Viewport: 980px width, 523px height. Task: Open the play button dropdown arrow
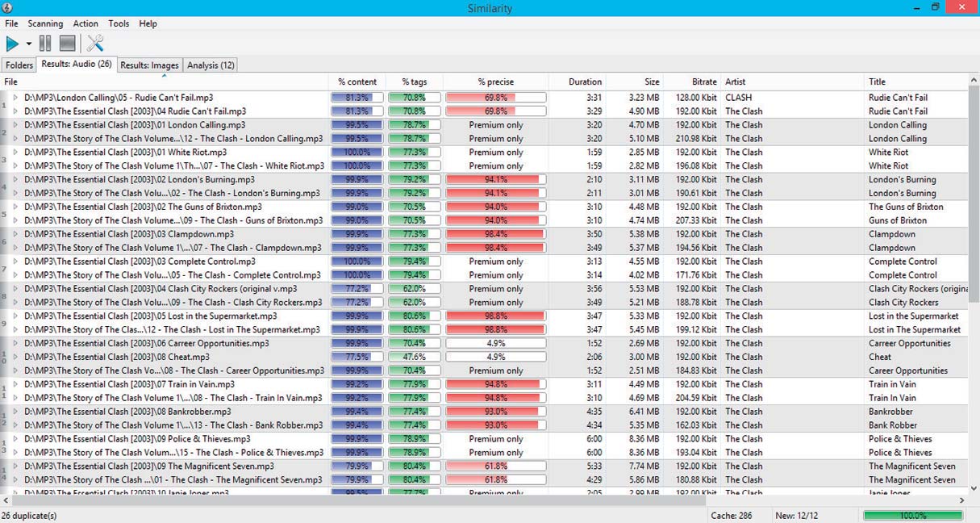[28, 44]
